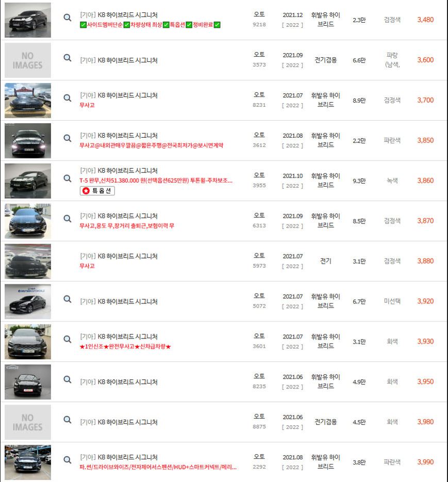Click the price 3,480

pos(425,20)
